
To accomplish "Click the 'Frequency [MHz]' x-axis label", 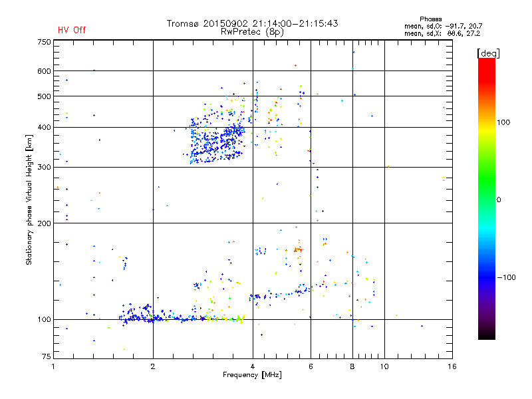I will coord(252,375).
